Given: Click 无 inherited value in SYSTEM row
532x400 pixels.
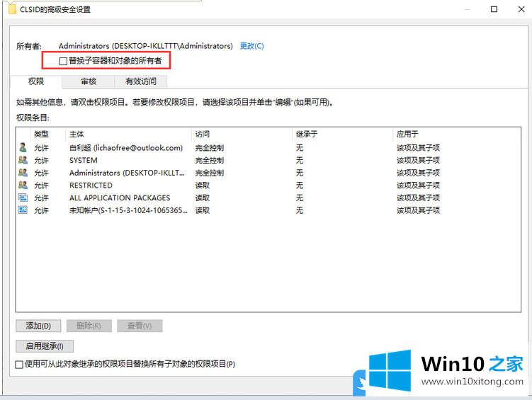Looking at the screenshot, I should [299, 160].
